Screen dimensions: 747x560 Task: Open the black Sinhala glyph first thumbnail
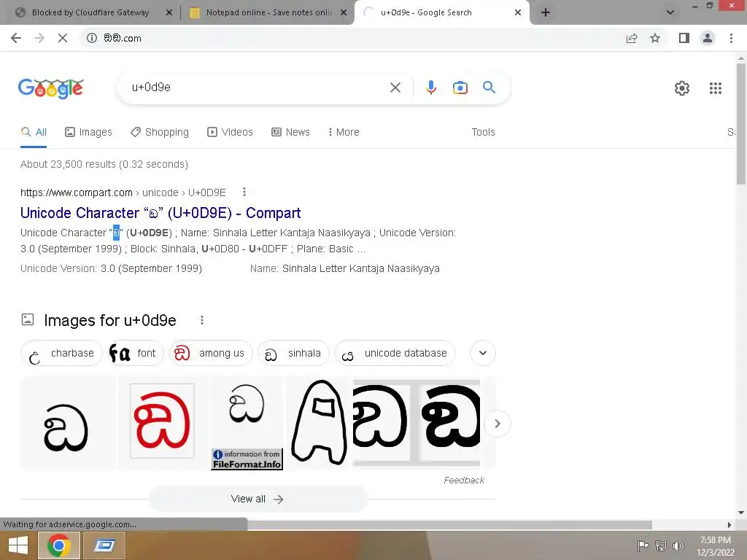click(68, 424)
